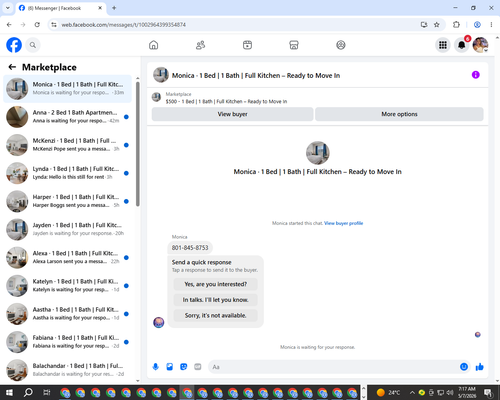Open the emoji picker in message box
Image resolution: width=500 pixels, height=400 pixels.
click(x=464, y=367)
